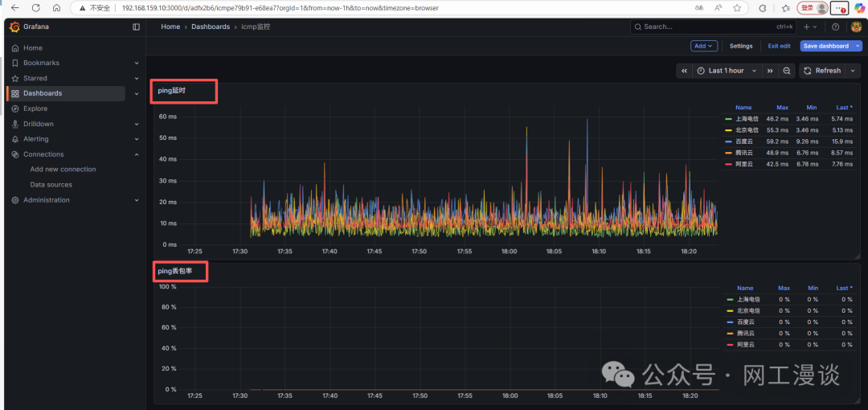Viewport: 868px width, 410px height.
Task: Zoom out the time range
Action: [x=786, y=71]
